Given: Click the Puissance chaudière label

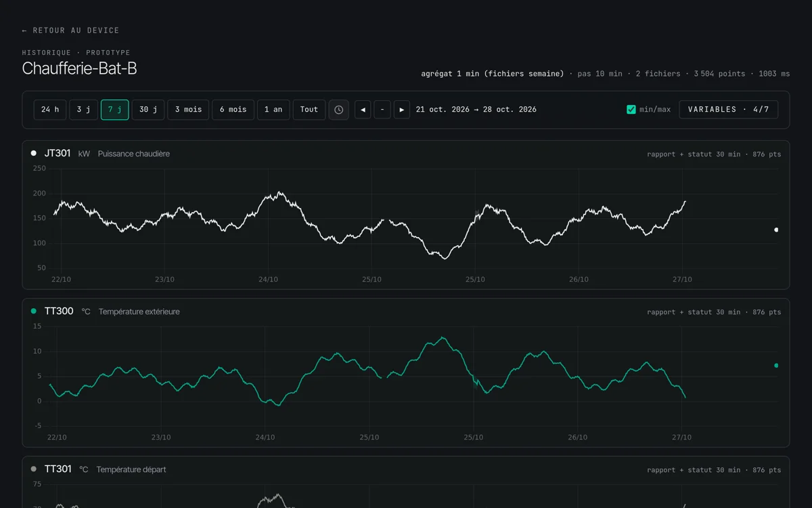Looking at the screenshot, I should (134, 154).
